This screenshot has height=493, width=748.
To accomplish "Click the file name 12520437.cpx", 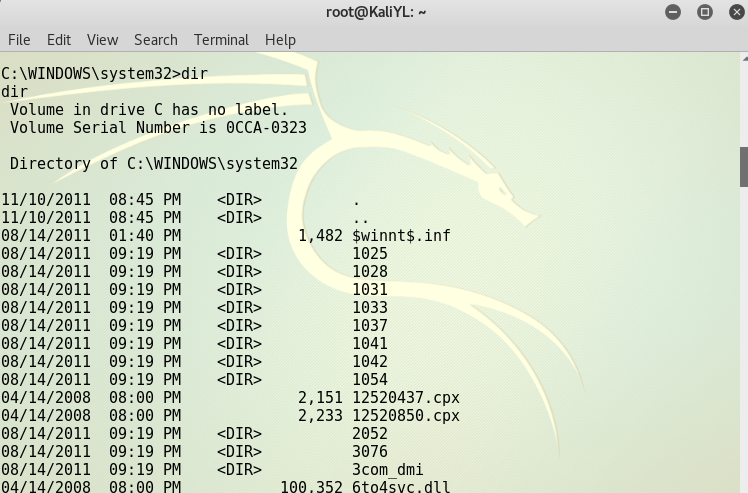I will pos(405,398).
